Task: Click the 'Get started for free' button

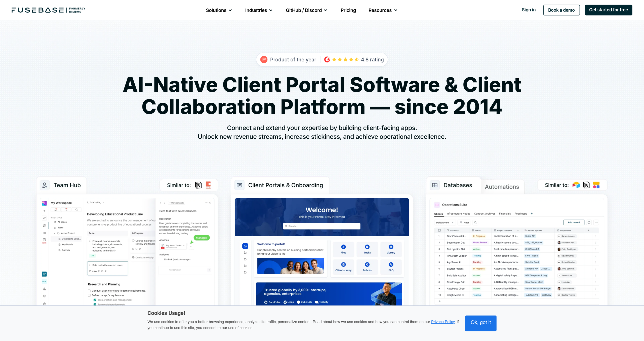Action: pyautogui.click(x=608, y=10)
